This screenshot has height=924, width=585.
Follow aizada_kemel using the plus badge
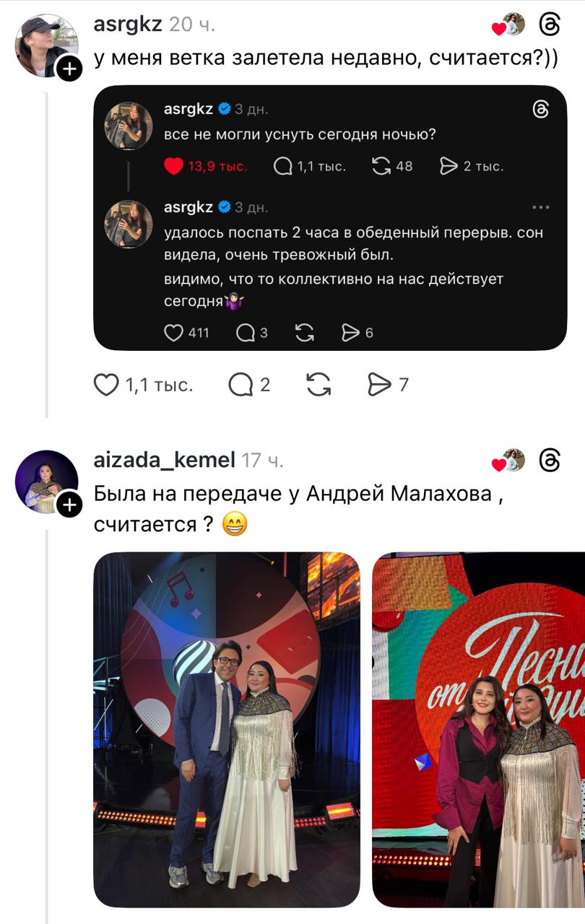pyautogui.click(x=69, y=505)
